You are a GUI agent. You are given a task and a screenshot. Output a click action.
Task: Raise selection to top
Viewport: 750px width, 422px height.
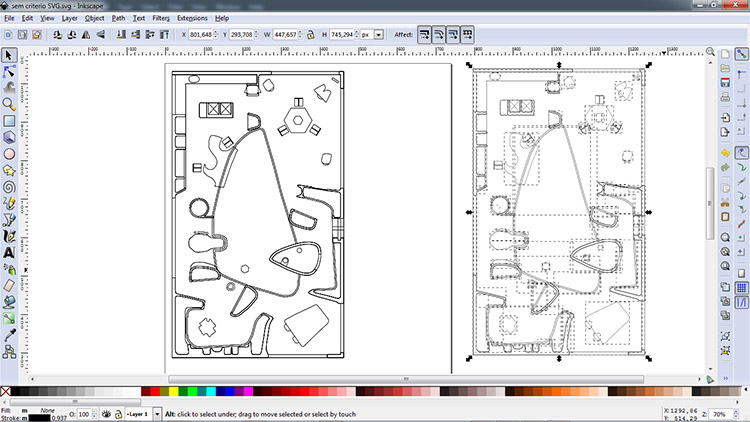click(x=164, y=34)
